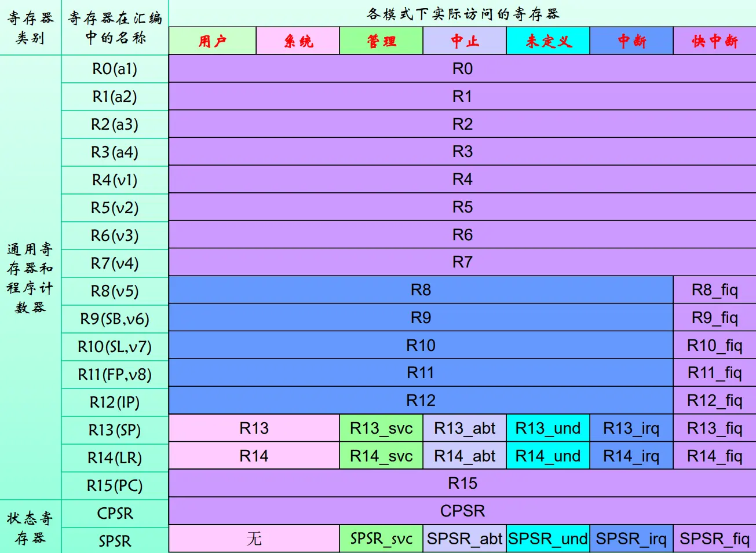
Task: Click the SPSR_svc cell
Action: [381, 539]
